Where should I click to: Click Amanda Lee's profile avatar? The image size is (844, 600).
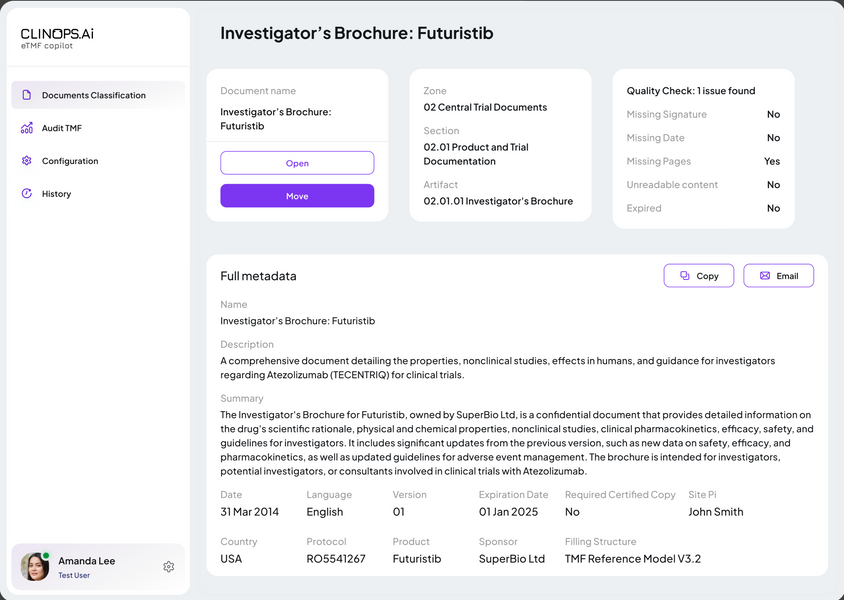36,567
